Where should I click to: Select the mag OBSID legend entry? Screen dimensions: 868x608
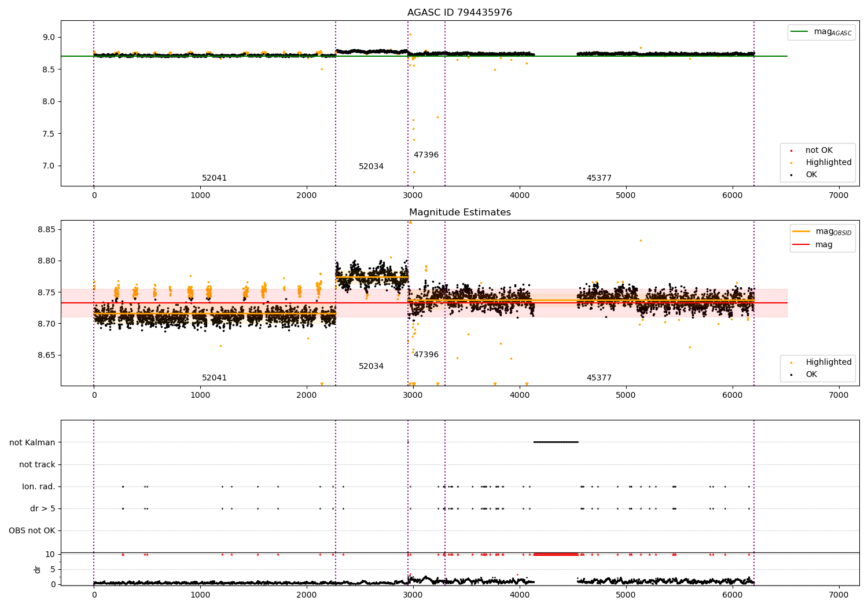[822, 232]
